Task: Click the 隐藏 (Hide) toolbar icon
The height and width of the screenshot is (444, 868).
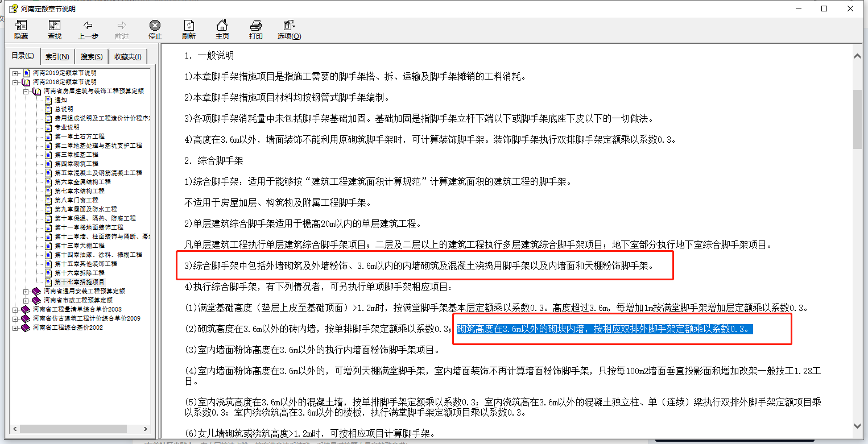Action: tap(21, 26)
